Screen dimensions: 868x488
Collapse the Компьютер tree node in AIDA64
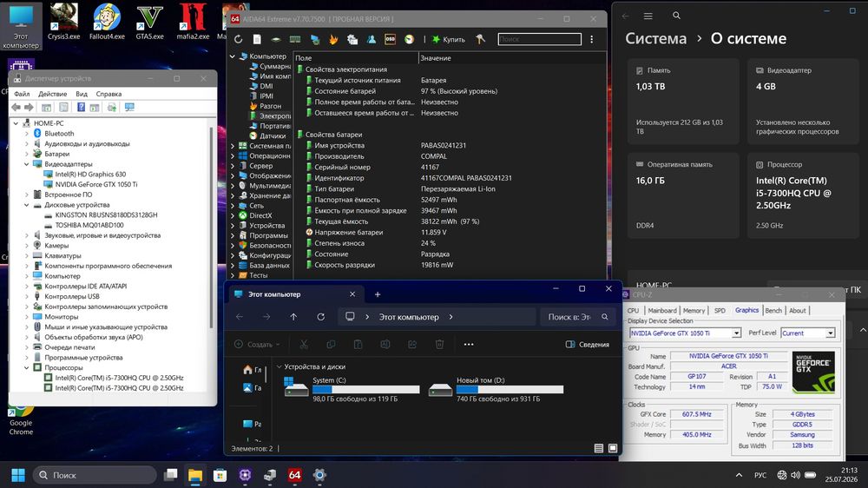pos(233,56)
